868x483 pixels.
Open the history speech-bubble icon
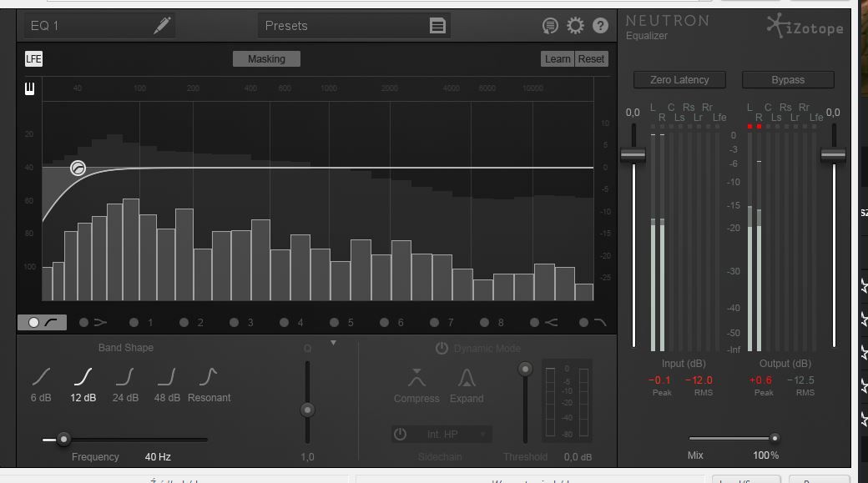550,26
